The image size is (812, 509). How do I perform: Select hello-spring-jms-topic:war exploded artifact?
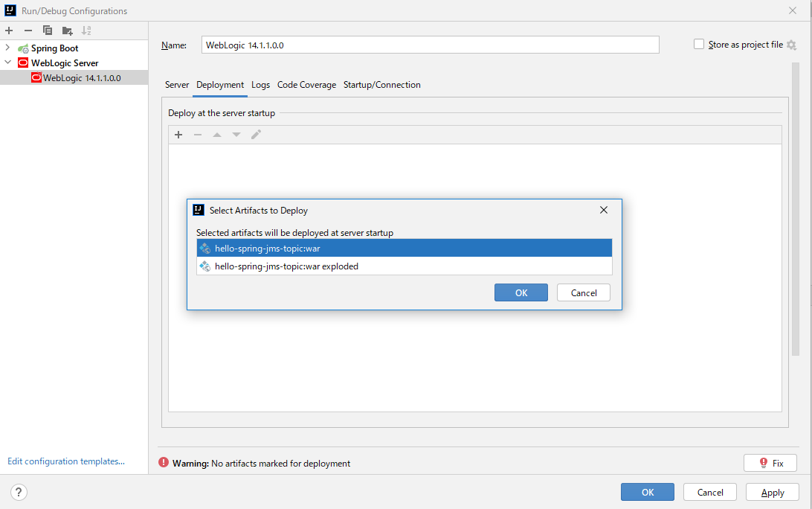point(405,266)
